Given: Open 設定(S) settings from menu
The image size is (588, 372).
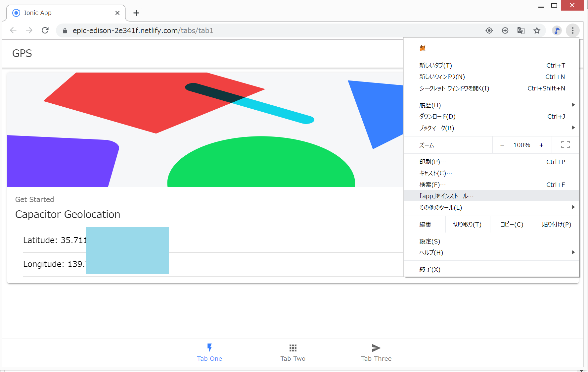Looking at the screenshot, I should point(430,241).
